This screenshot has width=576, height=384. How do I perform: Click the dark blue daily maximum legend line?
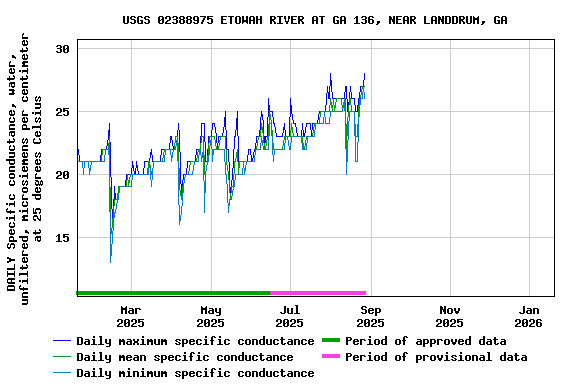tap(62, 341)
